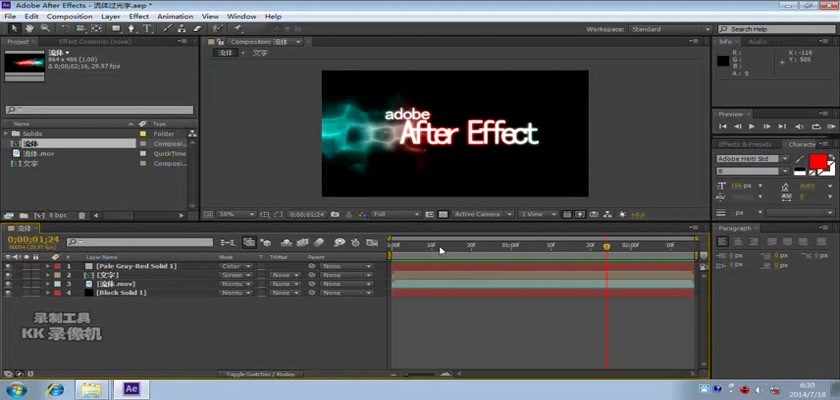Toggle Live Update button in the timeline
This screenshot has height=400, width=840.
point(249,243)
